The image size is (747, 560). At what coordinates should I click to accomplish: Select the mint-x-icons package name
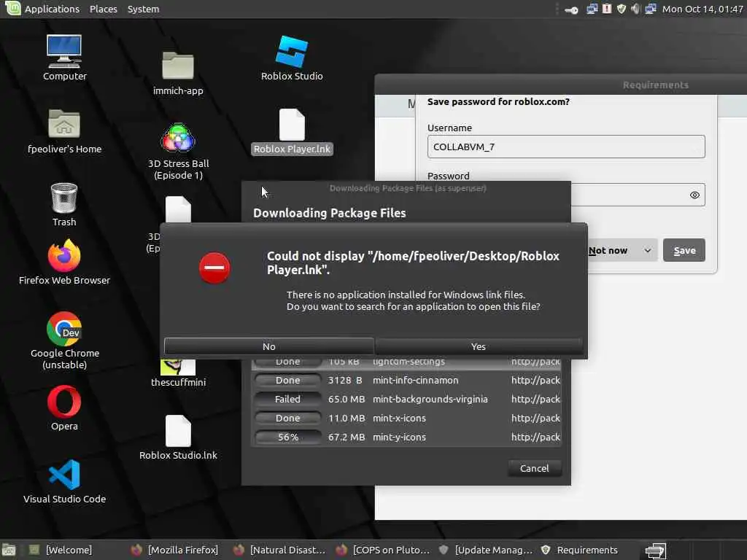pyautogui.click(x=399, y=418)
